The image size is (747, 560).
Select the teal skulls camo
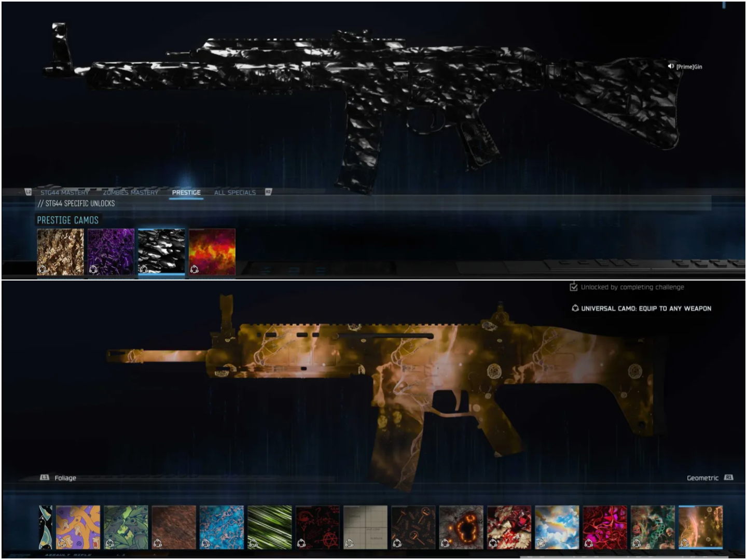click(x=653, y=527)
